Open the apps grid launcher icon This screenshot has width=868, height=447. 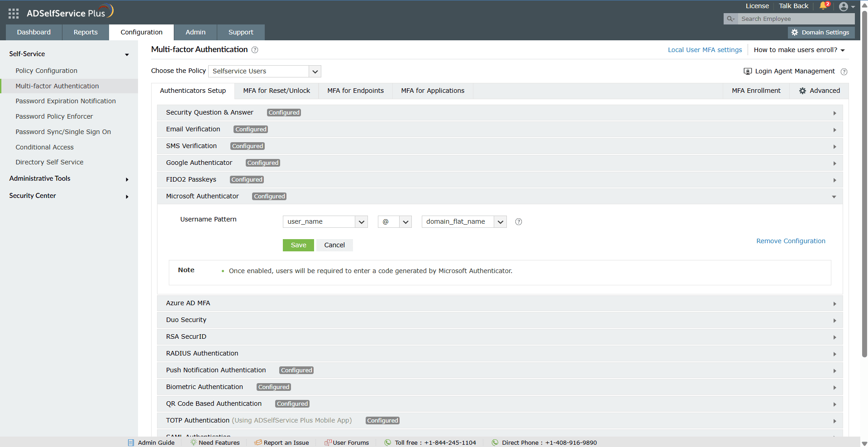coord(14,14)
